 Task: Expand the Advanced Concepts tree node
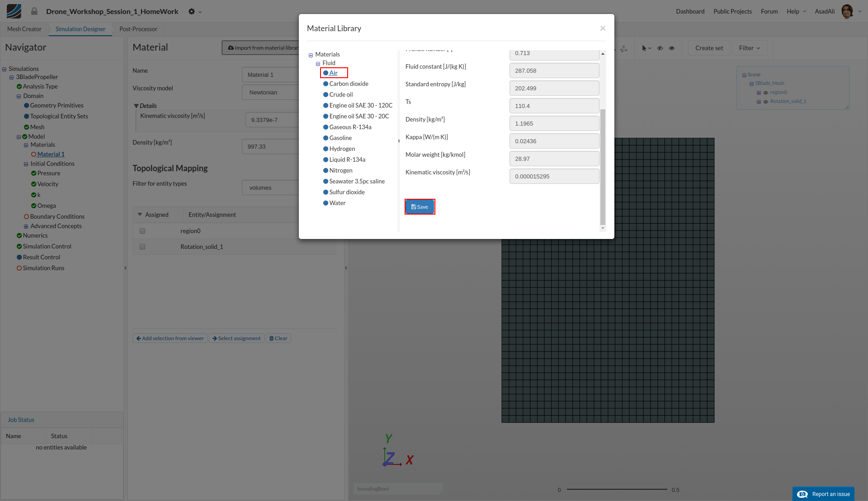pyautogui.click(x=26, y=226)
